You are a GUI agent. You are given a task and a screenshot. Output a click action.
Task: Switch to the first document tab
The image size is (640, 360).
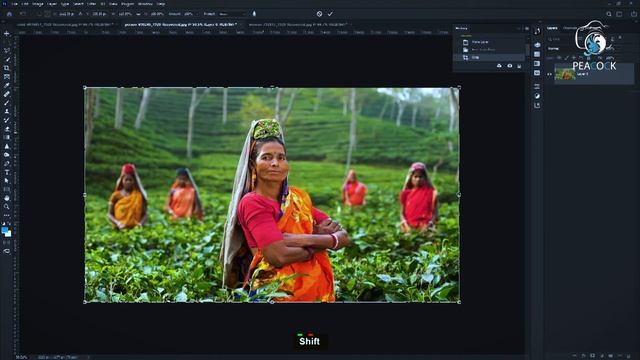point(66,24)
